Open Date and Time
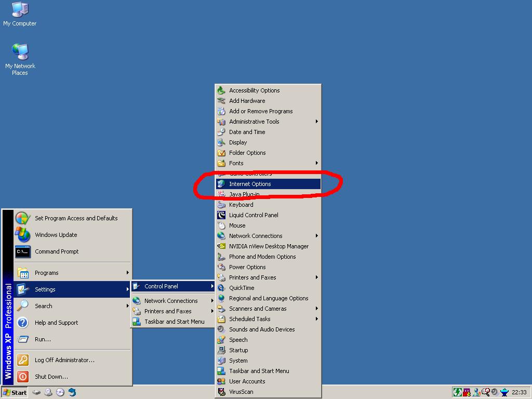This screenshot has width=532, height=399. coord(269,132)
